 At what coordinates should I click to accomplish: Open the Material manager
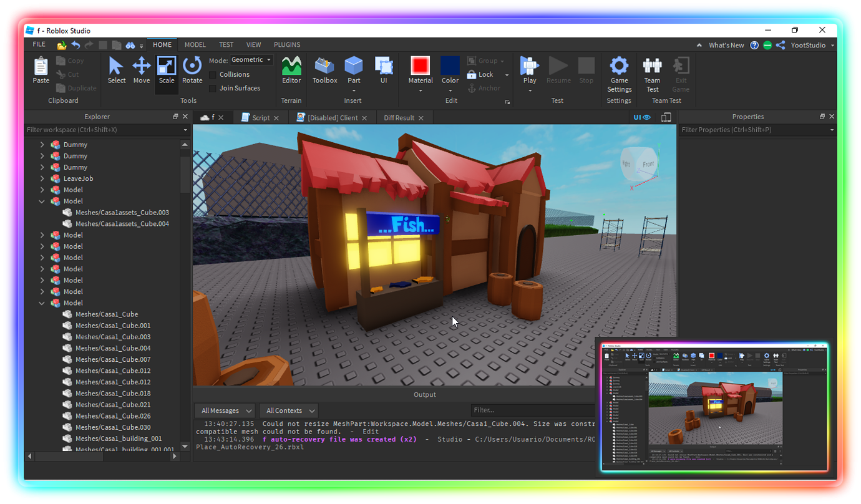click(420, 70)
